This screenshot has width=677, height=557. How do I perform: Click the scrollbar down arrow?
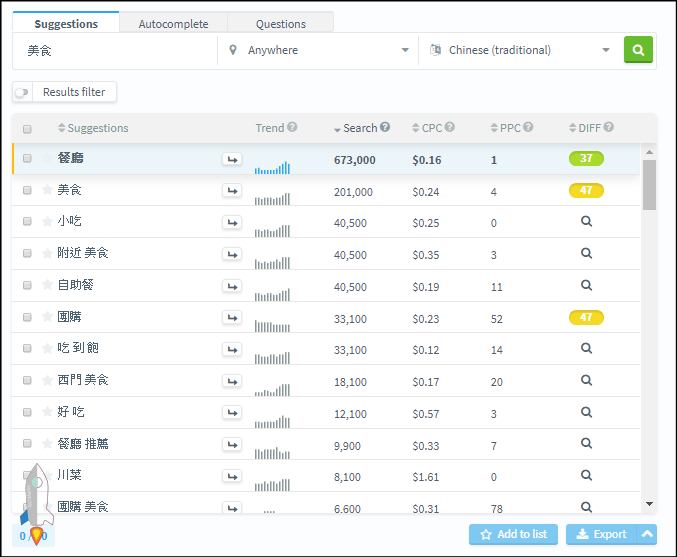click(x=649, y=504)
